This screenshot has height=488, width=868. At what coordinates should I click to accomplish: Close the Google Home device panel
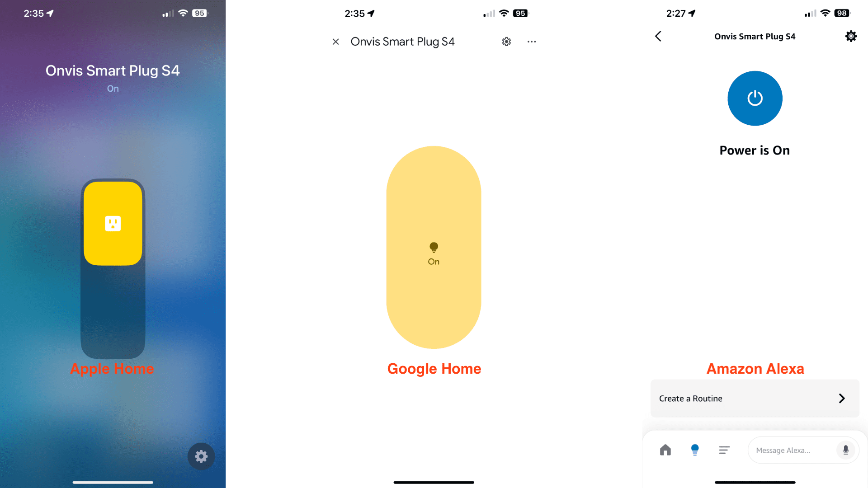click(335, 41)
